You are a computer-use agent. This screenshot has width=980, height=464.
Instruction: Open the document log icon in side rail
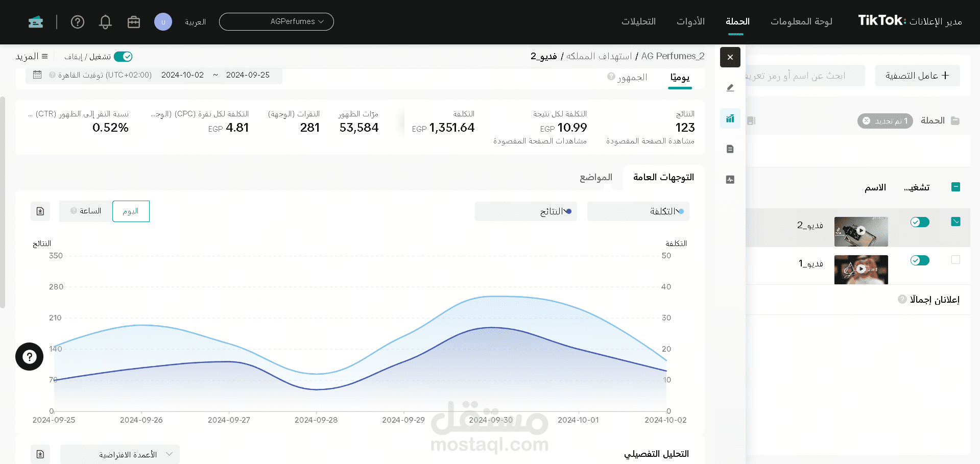pos(730,149)
